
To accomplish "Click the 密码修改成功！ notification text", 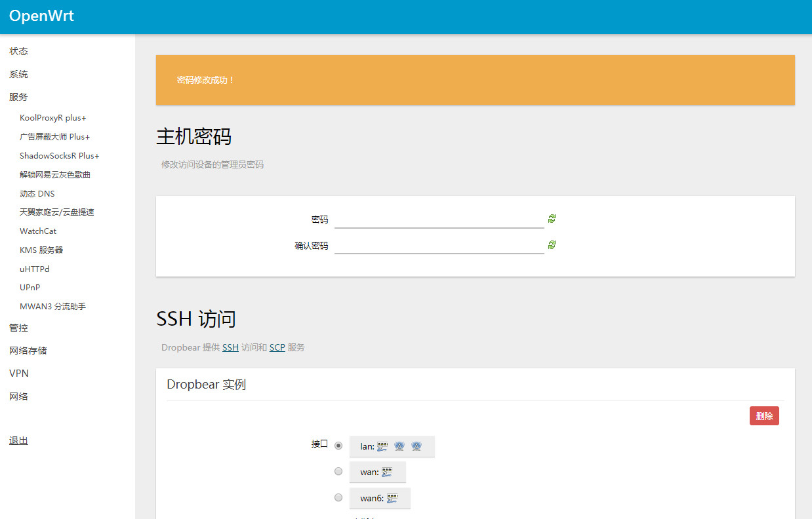I will click(205, 80).
